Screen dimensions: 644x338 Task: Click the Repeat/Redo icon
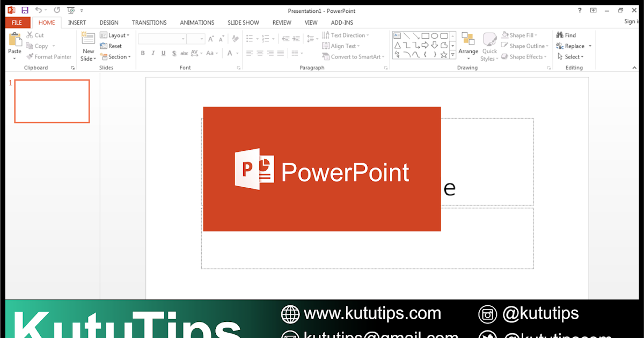tap(57, 10)
